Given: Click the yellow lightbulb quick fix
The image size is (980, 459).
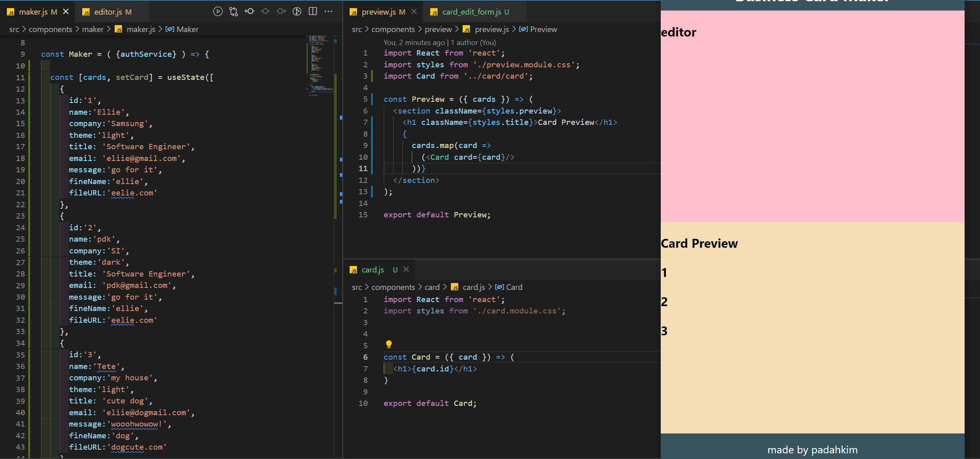Looking at the screenshot, I should pos(389,344).
